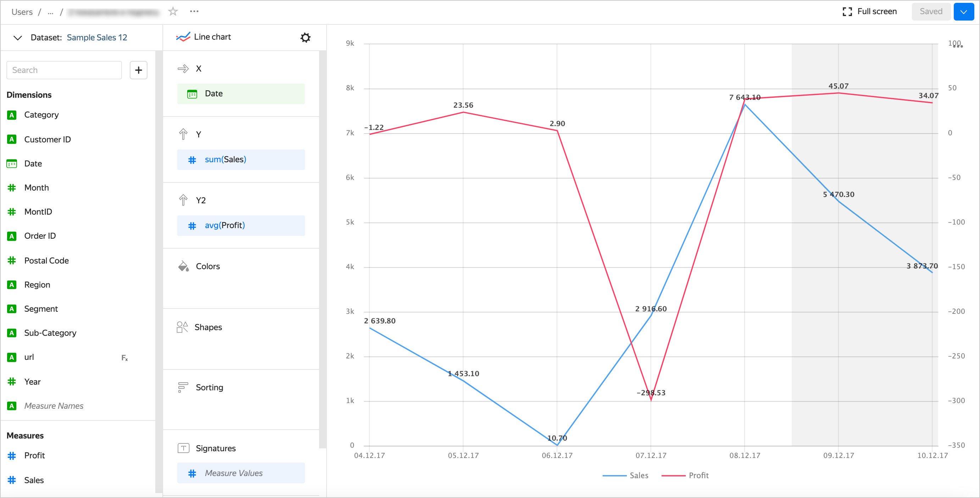Click the plus button to add field

point(139,70)
